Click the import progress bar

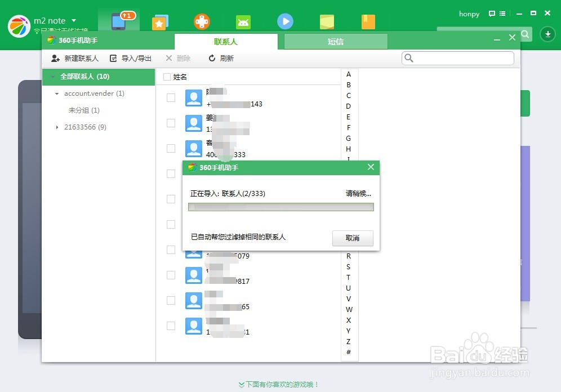[x=281, y=207]
